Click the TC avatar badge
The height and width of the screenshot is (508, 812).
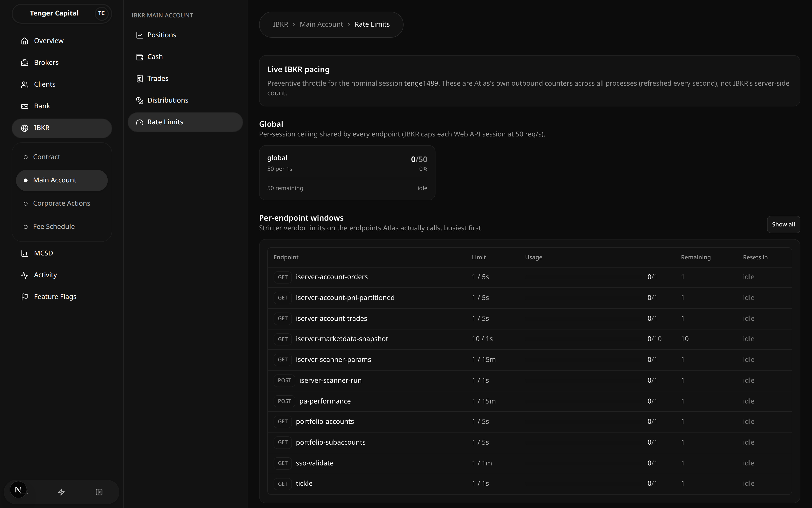pyautogui.click(x=101, y=14)
